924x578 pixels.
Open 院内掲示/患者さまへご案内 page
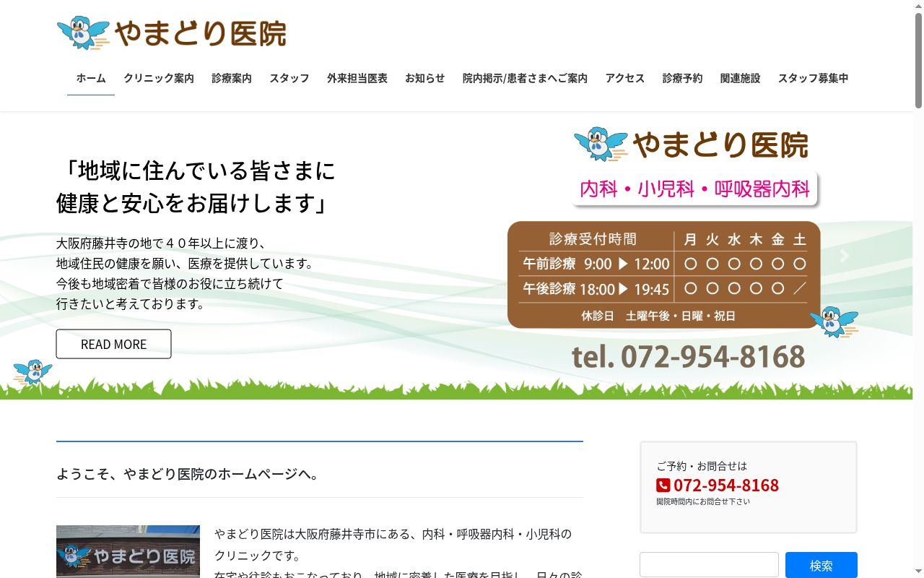click(x=526, y=78)
